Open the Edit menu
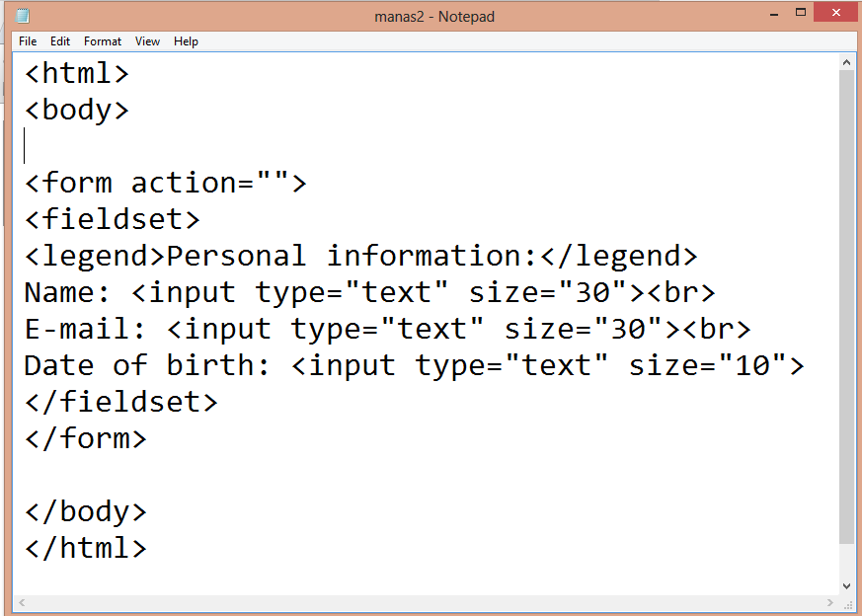 point(60,41)
